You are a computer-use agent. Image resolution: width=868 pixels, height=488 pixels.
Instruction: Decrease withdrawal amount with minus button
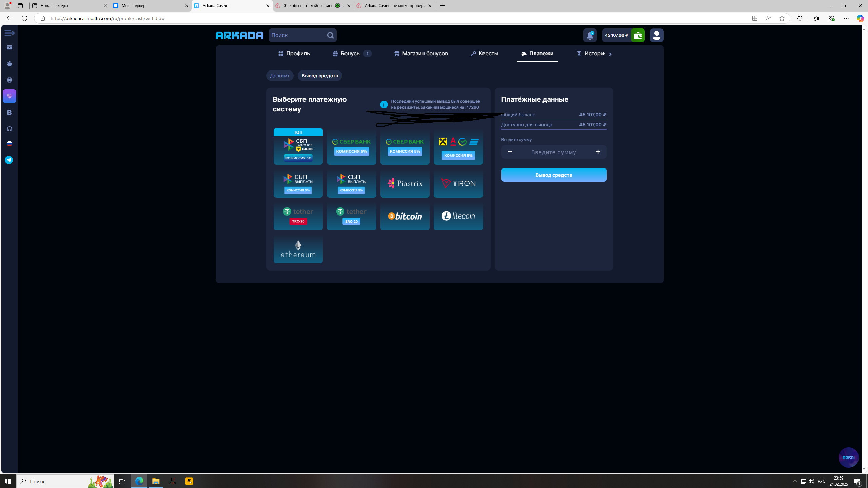(510, 152)
